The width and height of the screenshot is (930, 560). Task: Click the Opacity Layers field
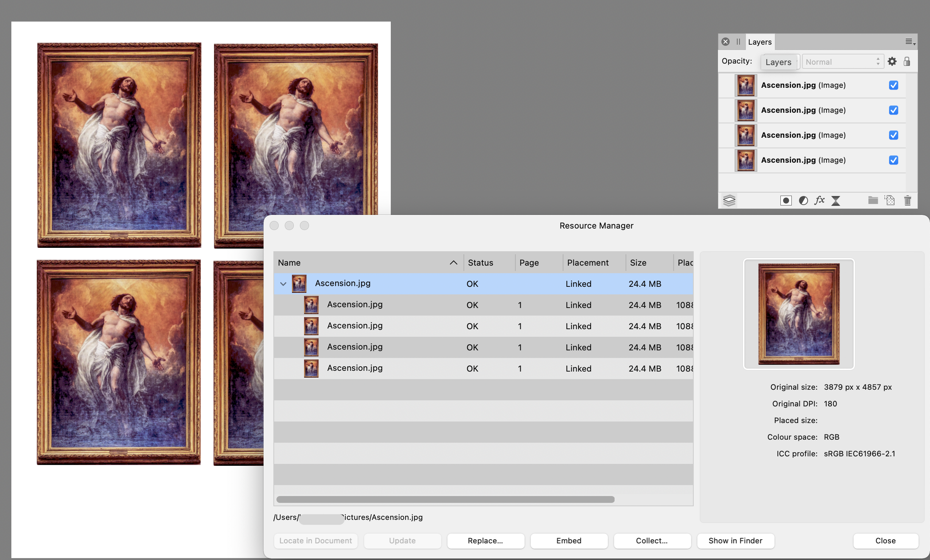pyautogui.click(x=780, y=62)
